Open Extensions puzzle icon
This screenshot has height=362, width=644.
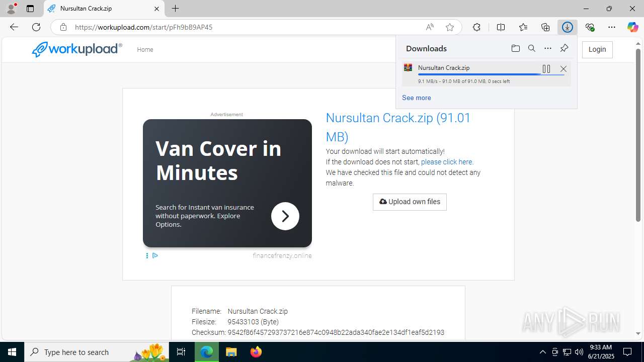pyautogui.click(x=476, y=27)
